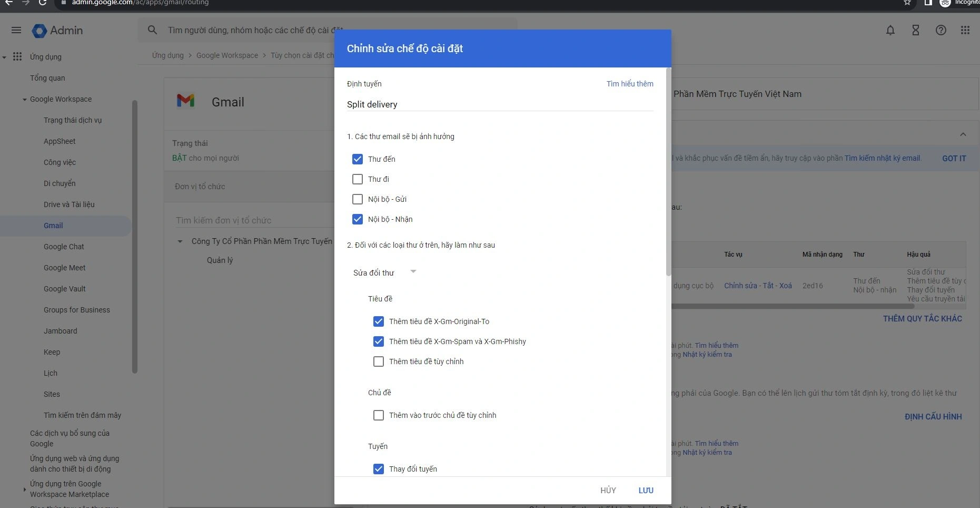980x508 pixels.
Task: Toggle X-Gm-Spam và X-Gm-Phishy header checkbox
Action: [x=379, y=341]
